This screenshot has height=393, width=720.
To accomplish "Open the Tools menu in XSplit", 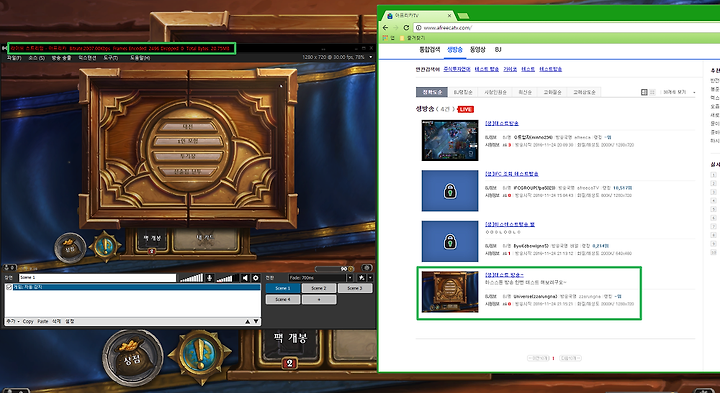I will tap(111, 58).
